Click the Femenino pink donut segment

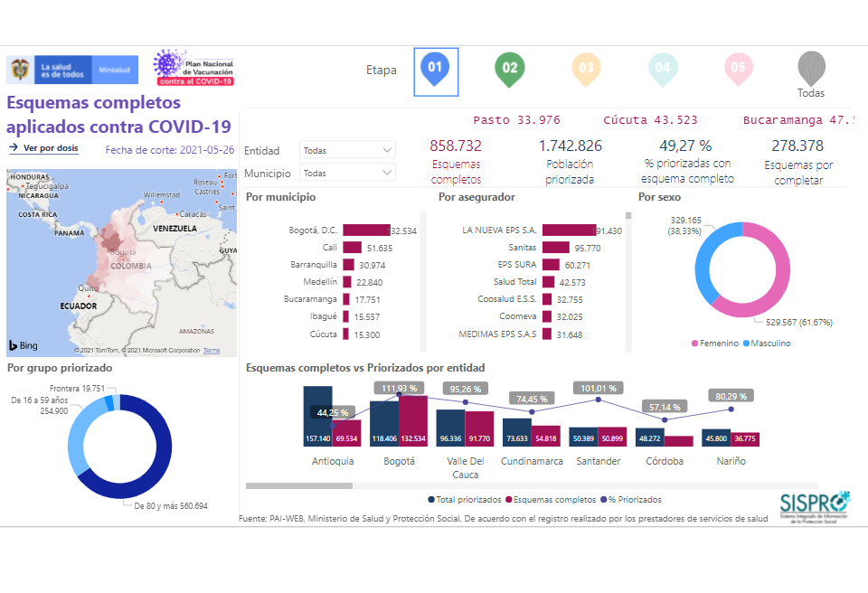click(x=782, y=277)
